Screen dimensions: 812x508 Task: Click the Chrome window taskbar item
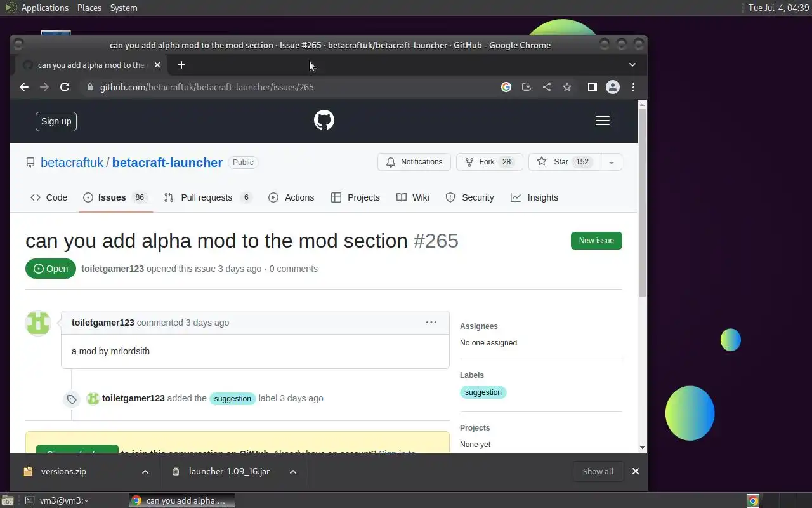(181, 500)
